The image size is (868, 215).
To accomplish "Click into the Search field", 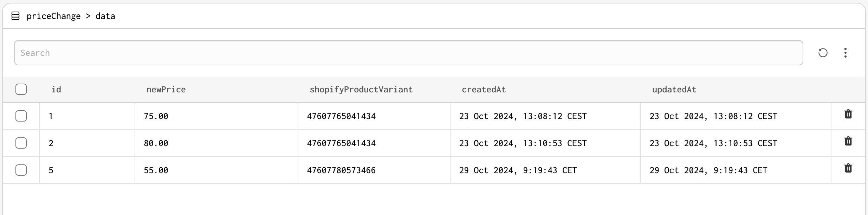I will coord(408,53).
